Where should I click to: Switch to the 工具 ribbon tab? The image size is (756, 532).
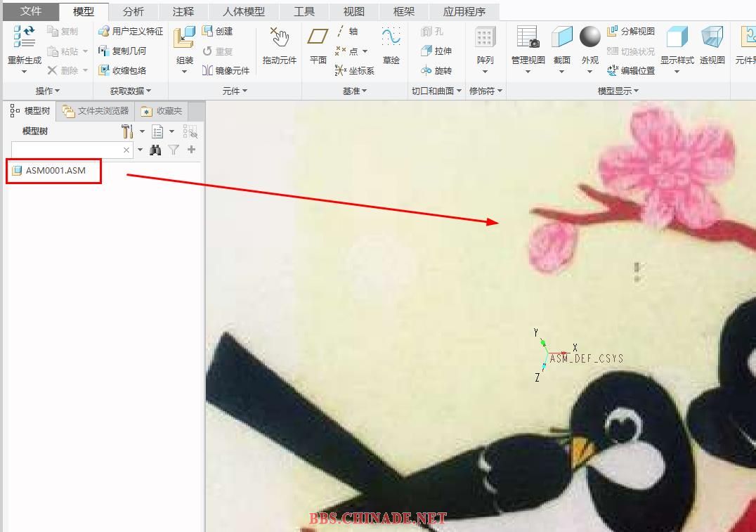pos(304,11)
